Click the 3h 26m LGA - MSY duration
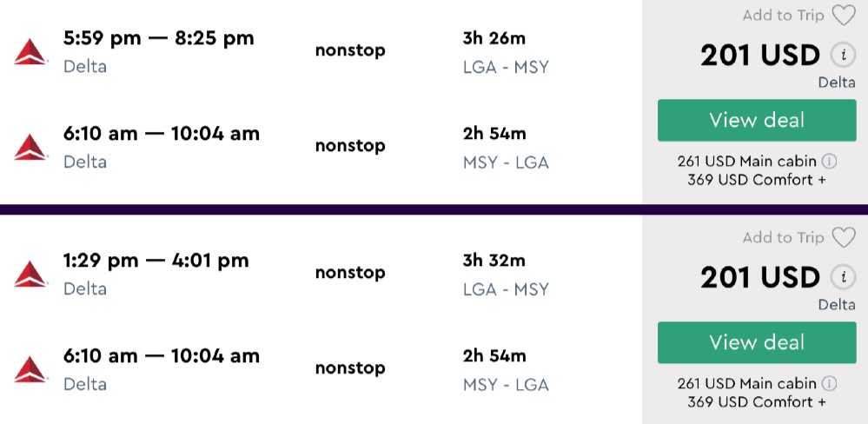 pos(506,52)
